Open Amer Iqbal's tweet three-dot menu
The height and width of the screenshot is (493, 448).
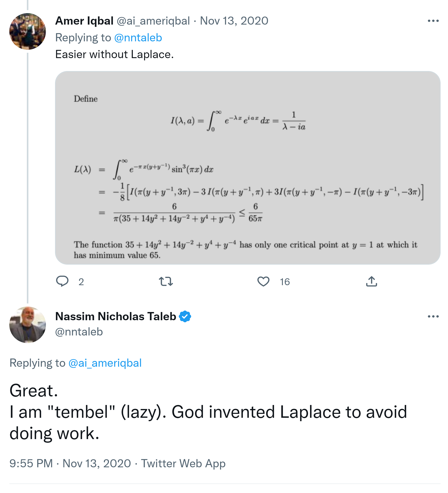[x=433, y=21]
